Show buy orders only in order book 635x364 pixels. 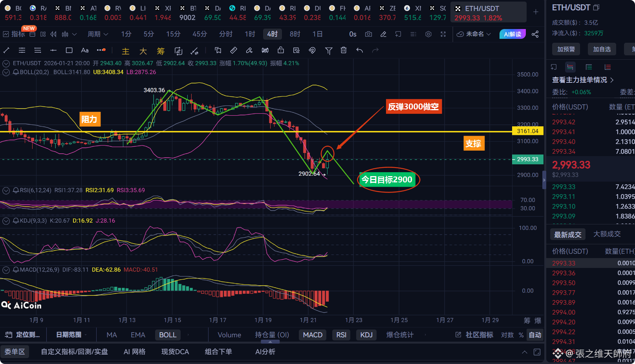tap(589, 67)
